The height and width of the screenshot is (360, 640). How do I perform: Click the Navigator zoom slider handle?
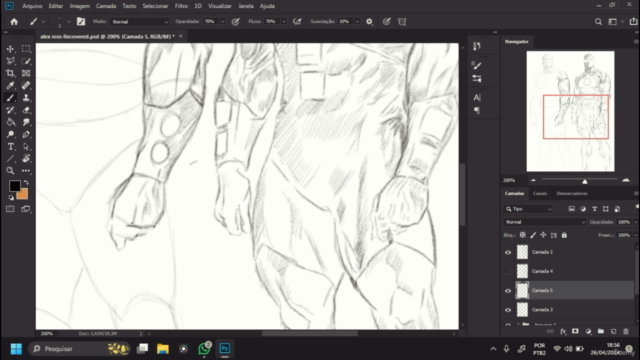[584, 181]
